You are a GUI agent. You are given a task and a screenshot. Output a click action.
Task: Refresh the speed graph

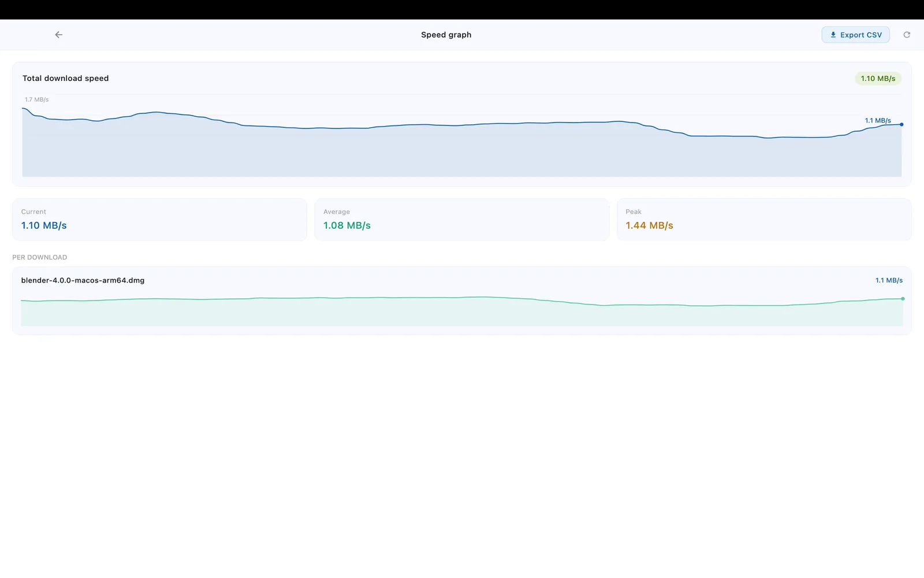coord(907,35)
